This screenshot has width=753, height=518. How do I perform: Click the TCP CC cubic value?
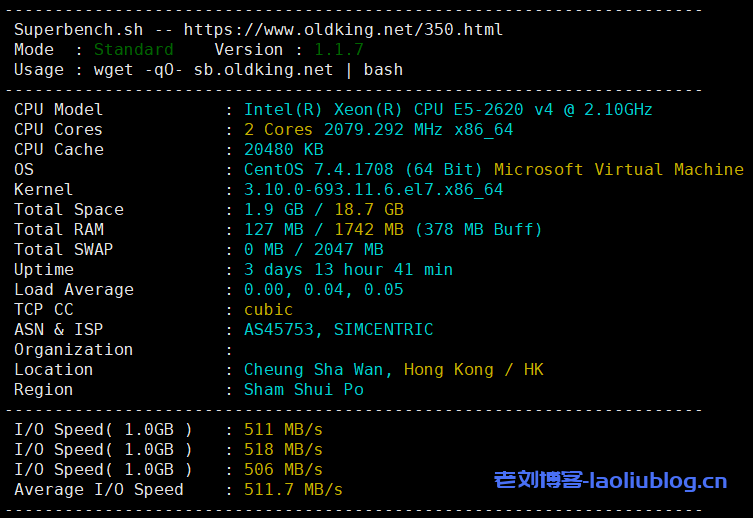pyautogui.click(x=268, y=310)
